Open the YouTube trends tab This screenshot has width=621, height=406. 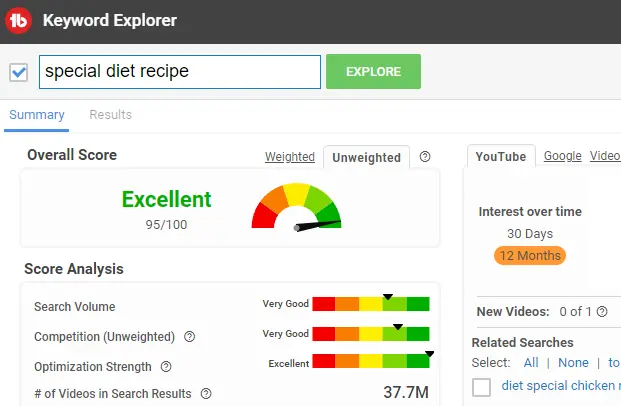tap(501, 156)
